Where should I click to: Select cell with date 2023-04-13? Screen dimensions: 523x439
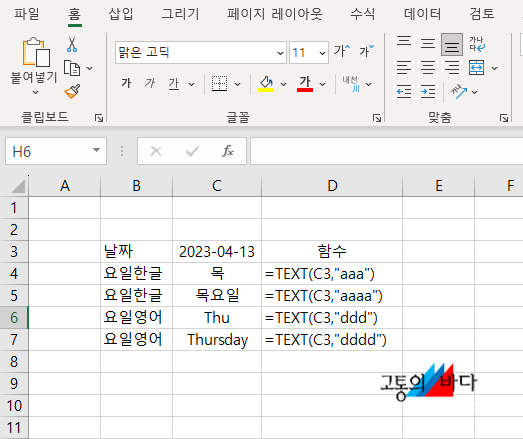tap(217, 252)
